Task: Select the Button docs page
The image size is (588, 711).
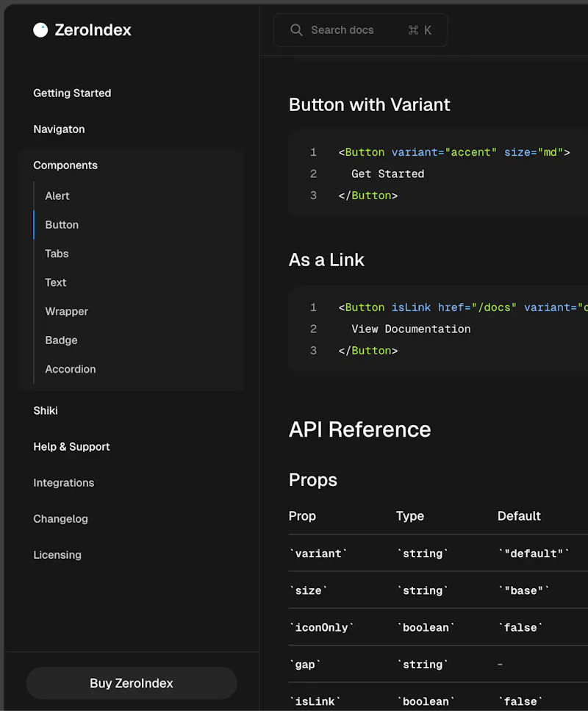Action: (62, 225)
